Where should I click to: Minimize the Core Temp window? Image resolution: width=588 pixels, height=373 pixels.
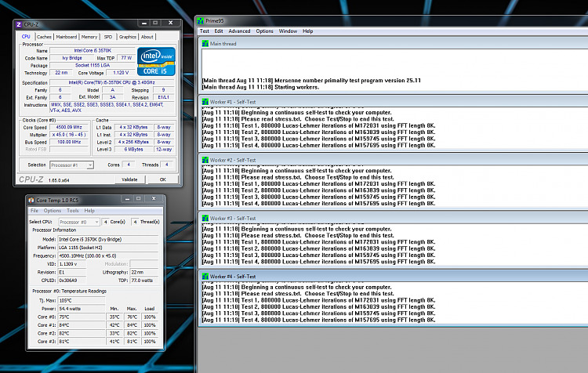tap(128, 199)
